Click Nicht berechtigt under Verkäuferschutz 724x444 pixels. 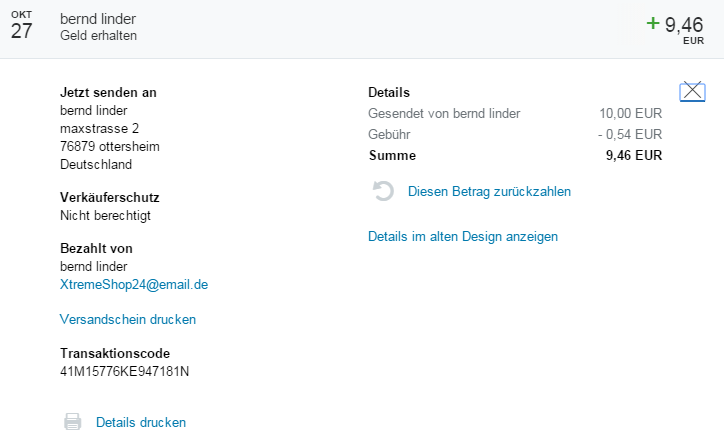(x=106, y=215)
